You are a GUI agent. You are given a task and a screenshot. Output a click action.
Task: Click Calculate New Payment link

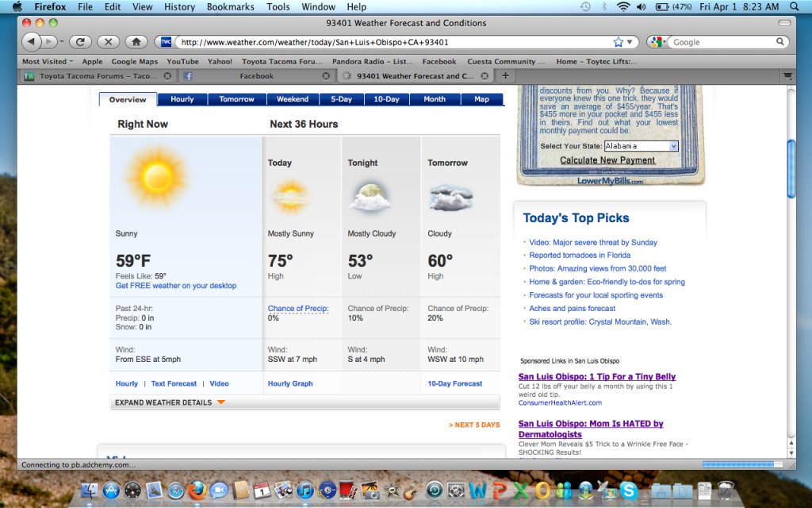click(x=608, y=160)
